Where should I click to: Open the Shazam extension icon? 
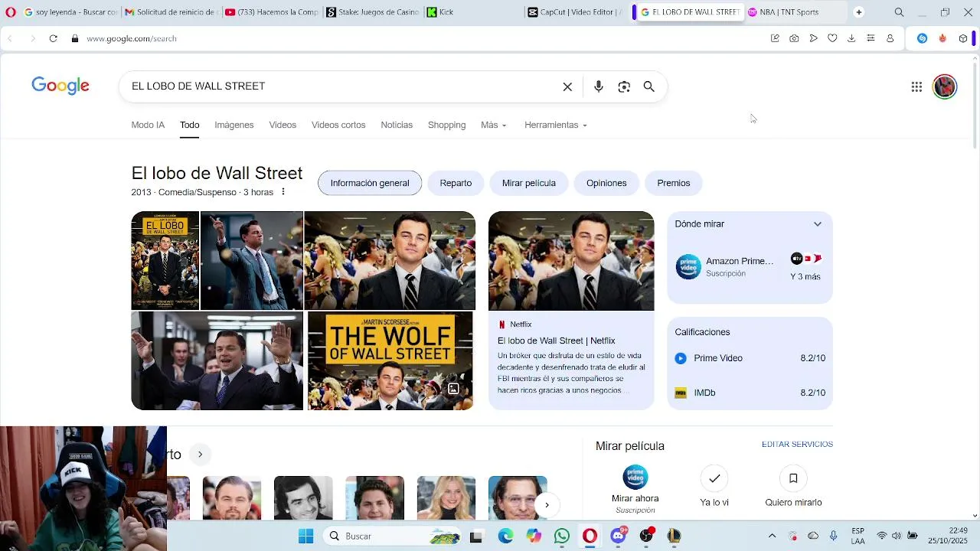[x=923, y=38]
